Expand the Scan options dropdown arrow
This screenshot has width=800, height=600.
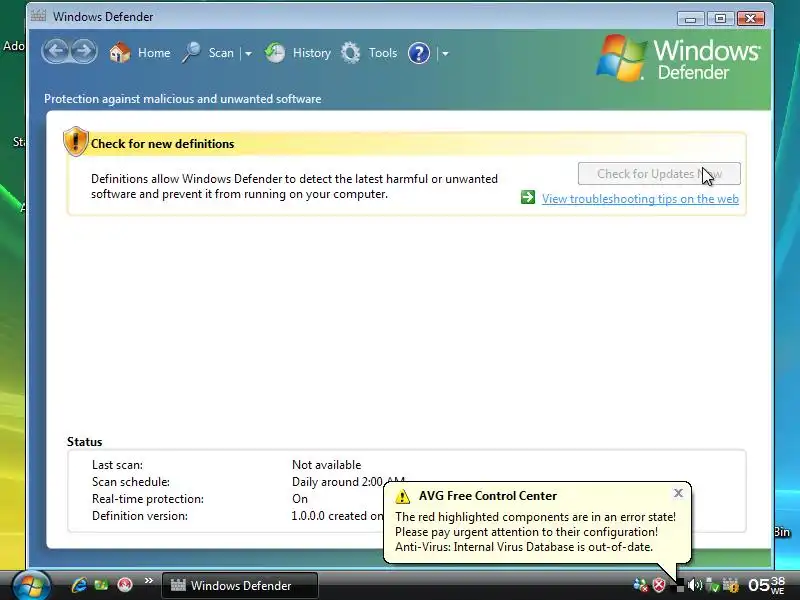pyautogui.click(x=248, y=53)
